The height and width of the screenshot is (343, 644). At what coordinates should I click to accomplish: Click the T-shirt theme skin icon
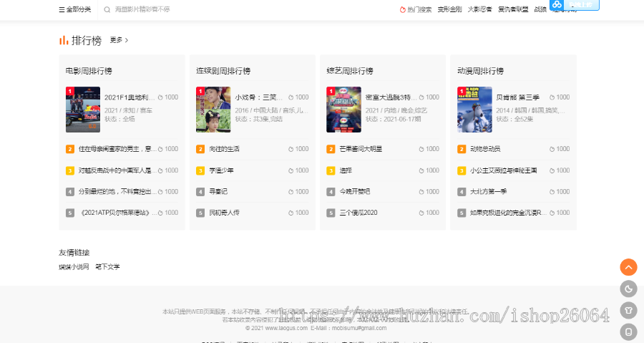tap(628, 310)
